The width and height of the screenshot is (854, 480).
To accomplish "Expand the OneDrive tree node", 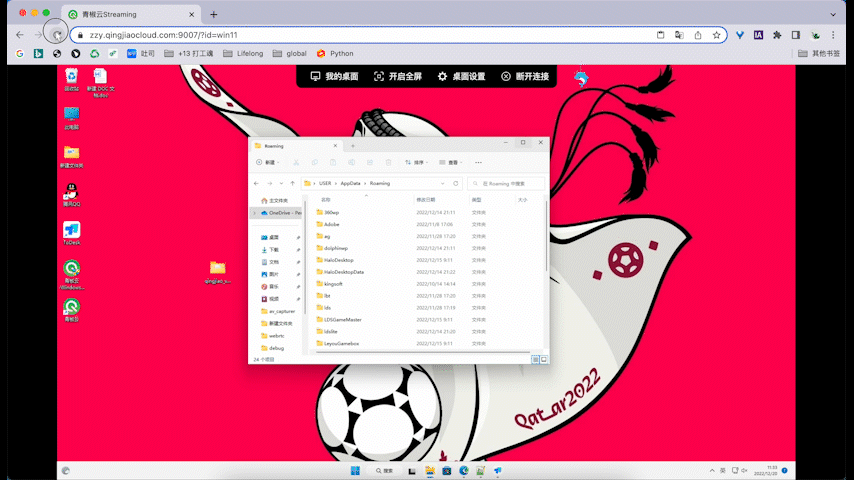I will pyautogui.click(x=255, y=213).
